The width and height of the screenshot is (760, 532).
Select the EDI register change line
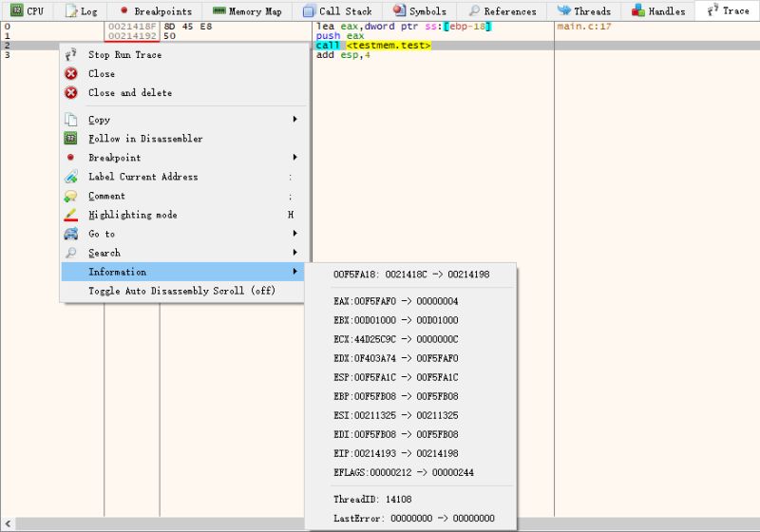click(411, 434)
